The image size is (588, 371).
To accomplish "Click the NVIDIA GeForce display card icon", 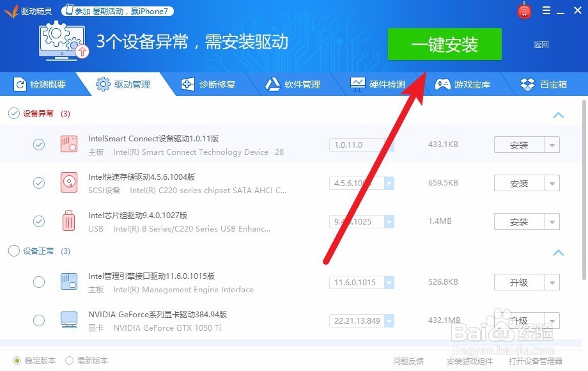I will point(69,320).
